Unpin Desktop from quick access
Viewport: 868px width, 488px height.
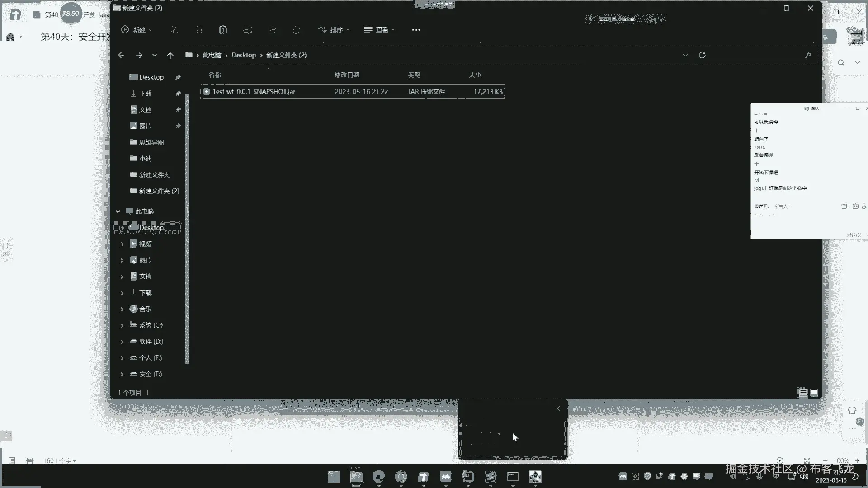(x=178, y=77)
